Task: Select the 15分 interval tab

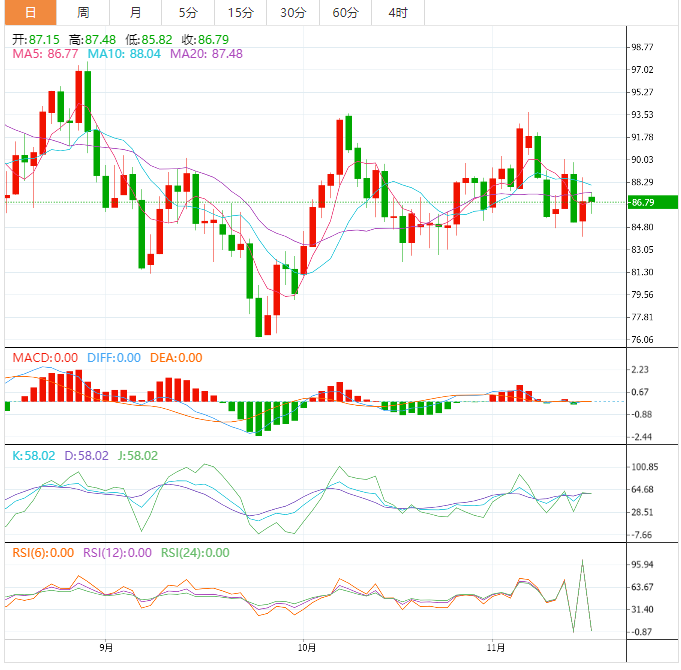Action: (240, 13)
